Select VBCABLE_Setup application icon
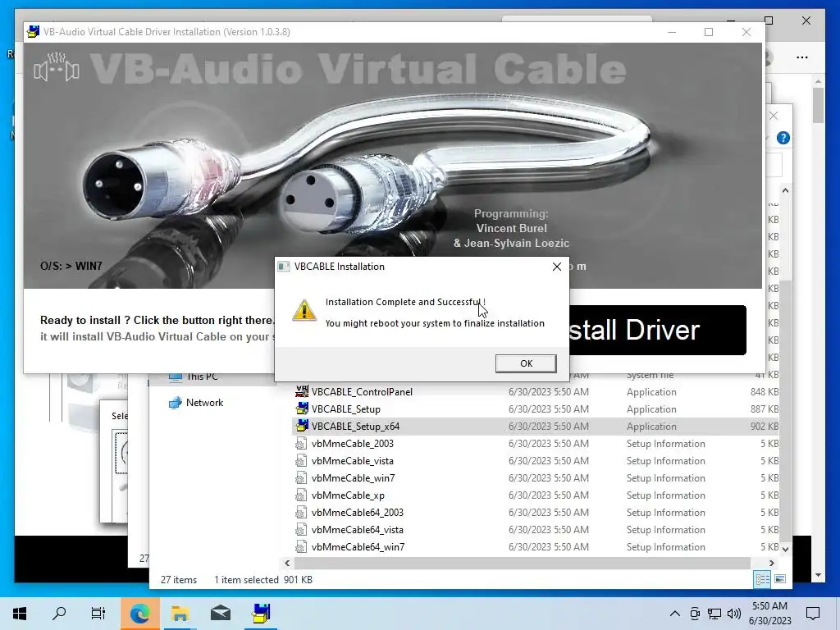The width and height of the screenshot is (840, 630). coord(302,409)
